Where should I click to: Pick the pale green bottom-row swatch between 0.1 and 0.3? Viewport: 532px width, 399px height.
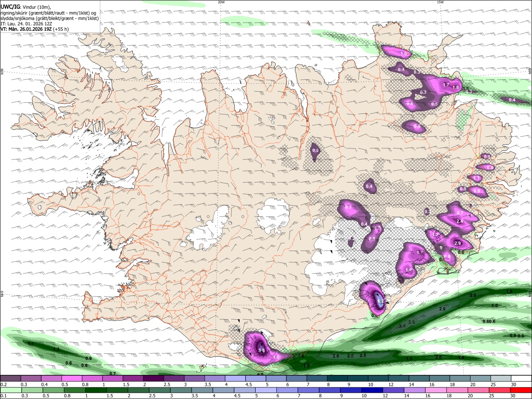click(10, 390)
